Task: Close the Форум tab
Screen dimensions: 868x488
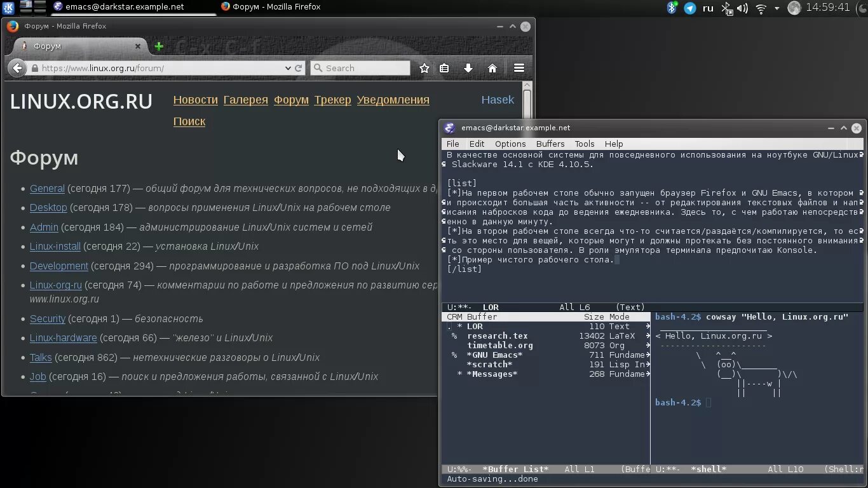Action: tap(138, 46)
